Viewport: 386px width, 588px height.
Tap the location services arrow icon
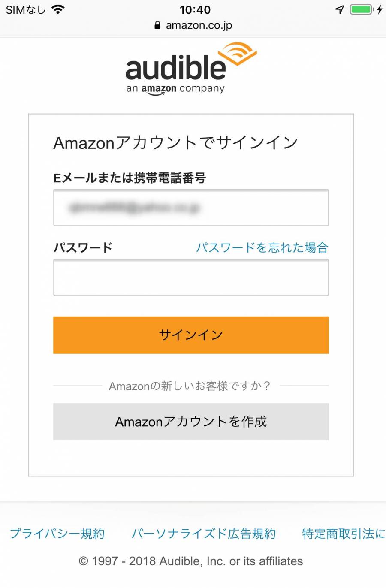click(x=340, y=9)
